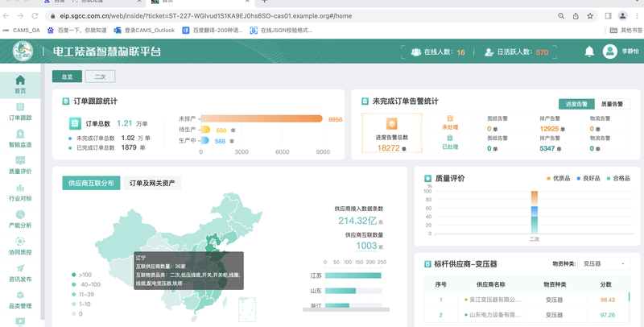Click score 97.26 in supplier table

608,315
